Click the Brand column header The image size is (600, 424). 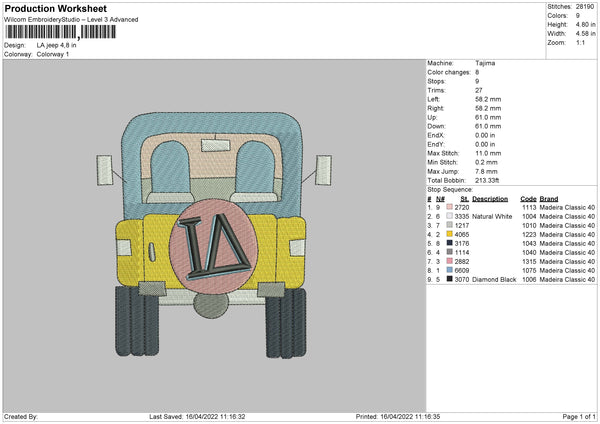coord(550,198)
